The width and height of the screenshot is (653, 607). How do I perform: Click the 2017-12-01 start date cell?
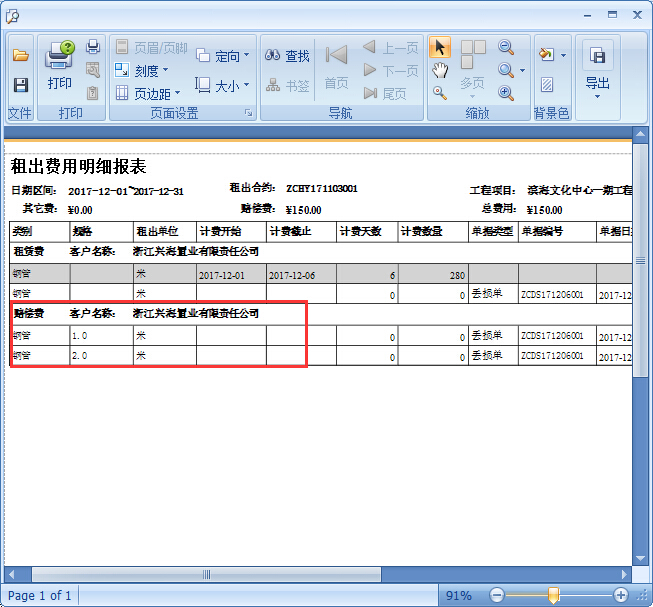tap(231, 274)
